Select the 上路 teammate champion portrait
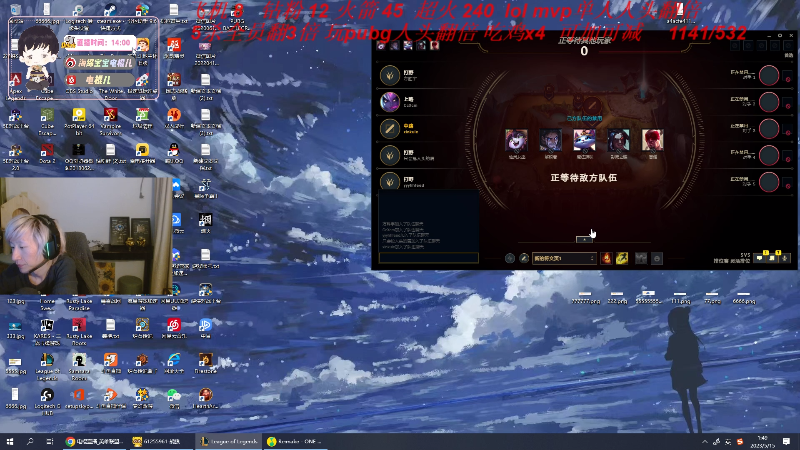 tap(390, 102)
